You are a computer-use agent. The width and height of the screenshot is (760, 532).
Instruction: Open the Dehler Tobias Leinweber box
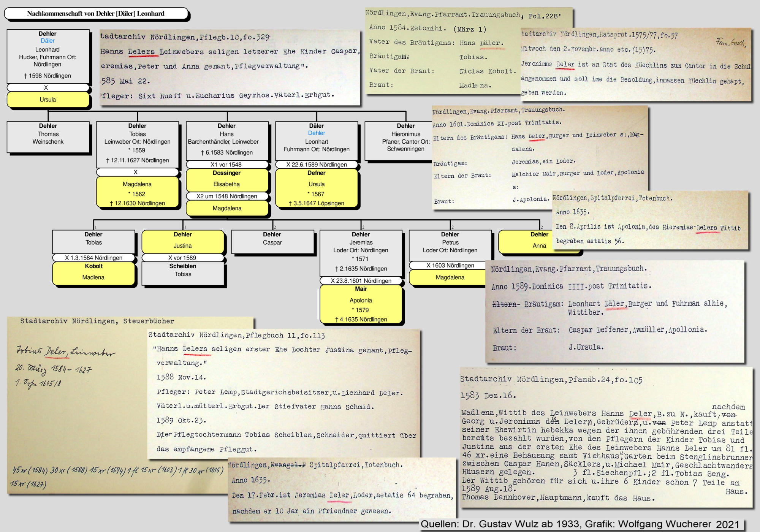coord(137,144)
